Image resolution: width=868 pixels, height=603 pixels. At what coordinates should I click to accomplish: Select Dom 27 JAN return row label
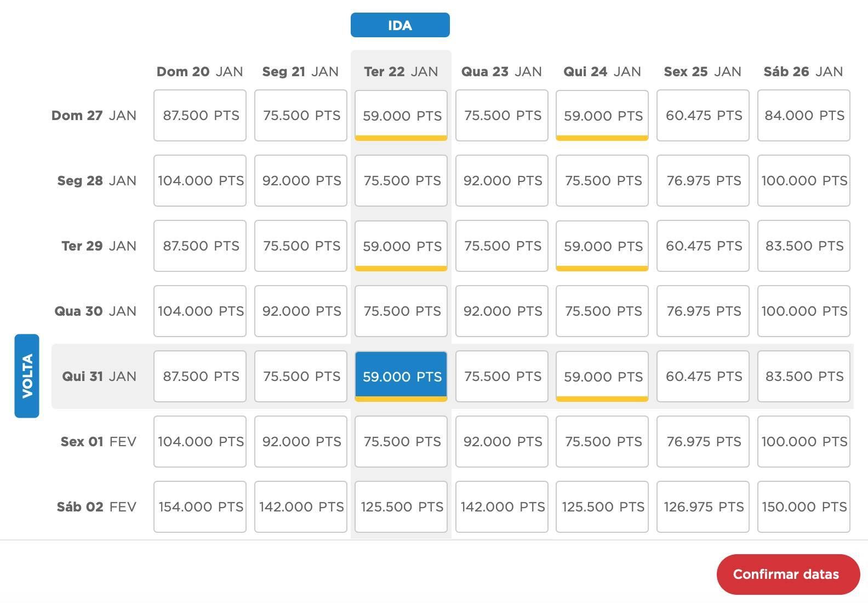pyautogui.click(x=94, y=116)
